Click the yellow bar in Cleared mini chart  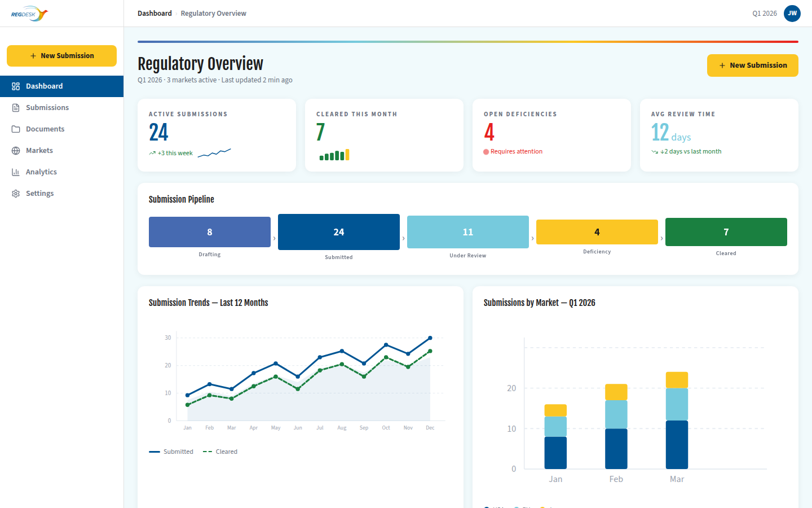pos(347,154)
